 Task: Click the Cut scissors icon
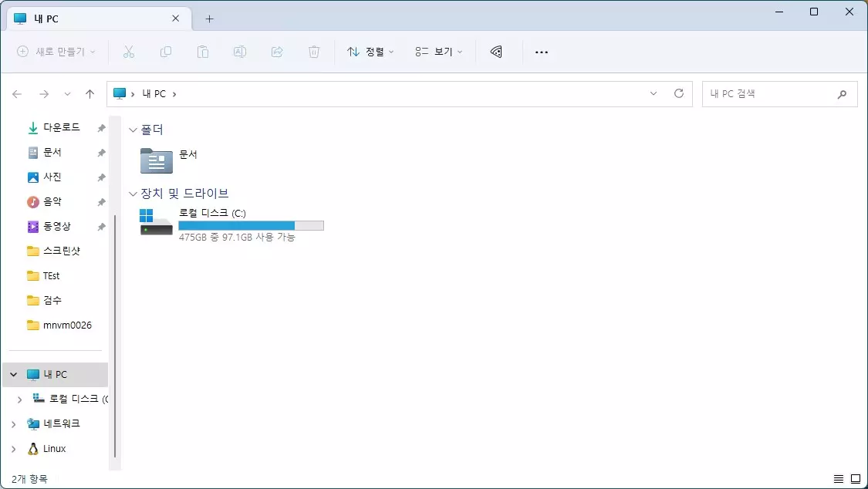(128, 52)
